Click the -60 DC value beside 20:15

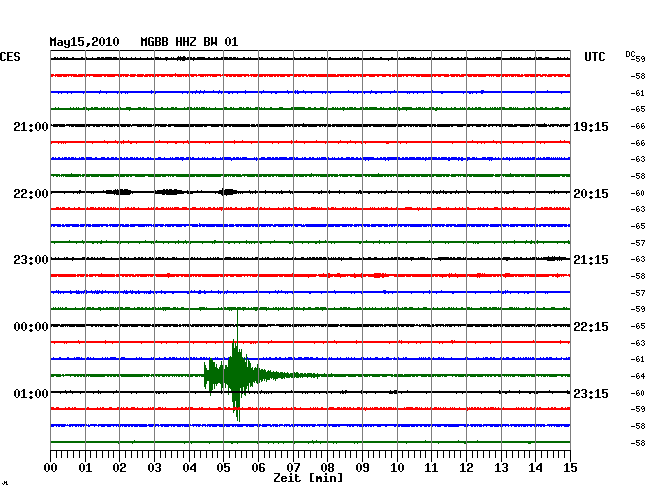638,193
